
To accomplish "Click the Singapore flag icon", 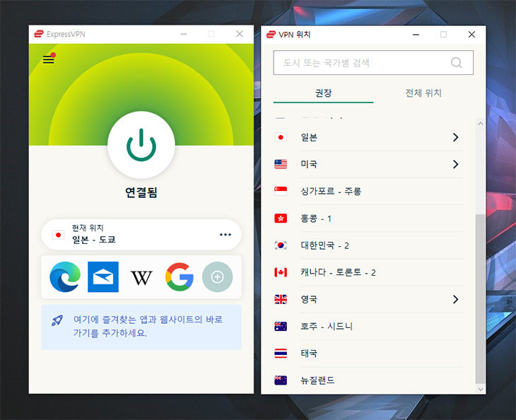I will pyautogui.click(x=281, y=191).
